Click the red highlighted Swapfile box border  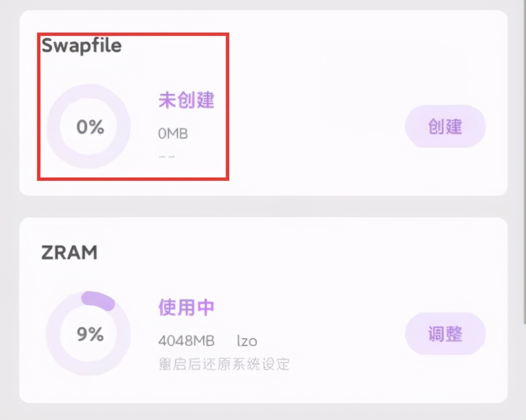tap(133, 34)
